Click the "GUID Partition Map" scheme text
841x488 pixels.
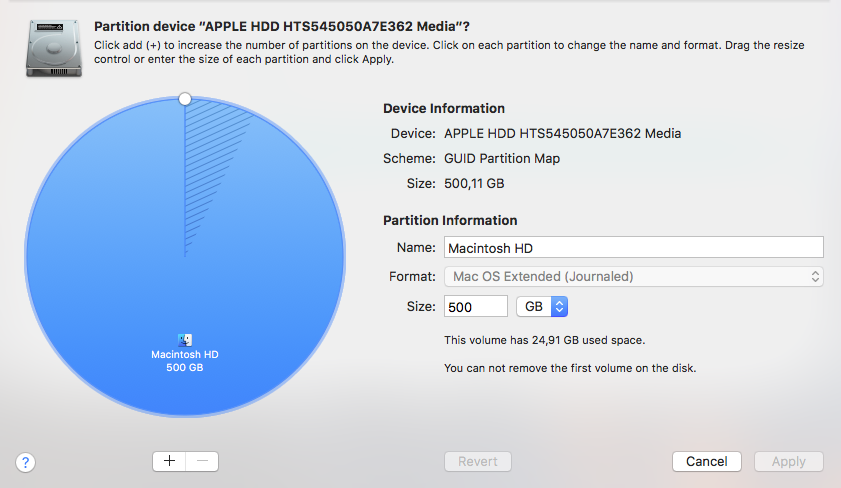502,159
